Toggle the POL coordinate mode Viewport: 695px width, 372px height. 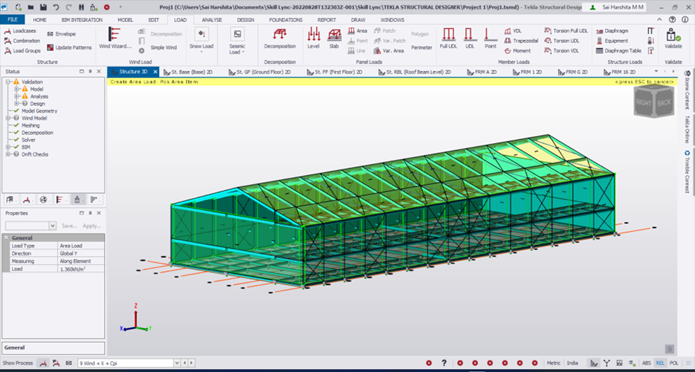click(674, 363)
